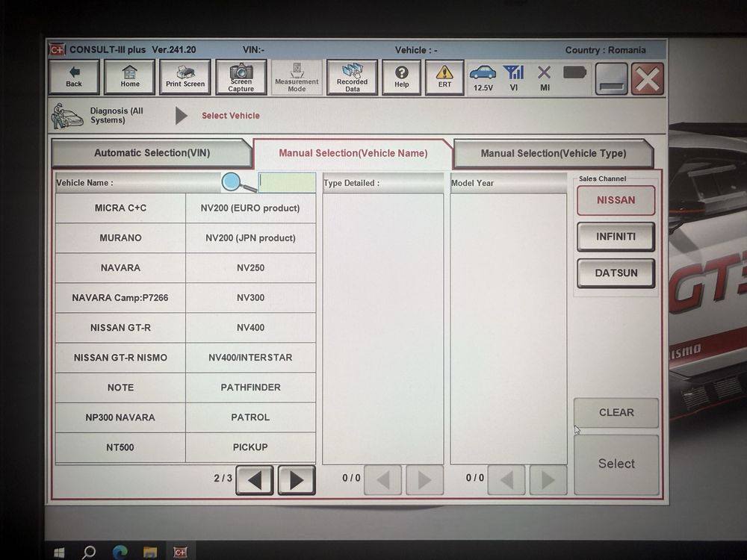Open Recorded Data
The height and width of the screenshot is (560, 747).
pyautogui.click(x=352, y=77)
